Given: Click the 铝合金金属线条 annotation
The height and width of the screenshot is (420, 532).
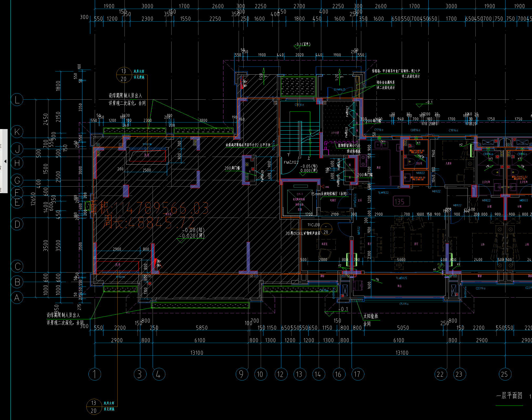Looking at the screenshot, I should coord(385,82).
